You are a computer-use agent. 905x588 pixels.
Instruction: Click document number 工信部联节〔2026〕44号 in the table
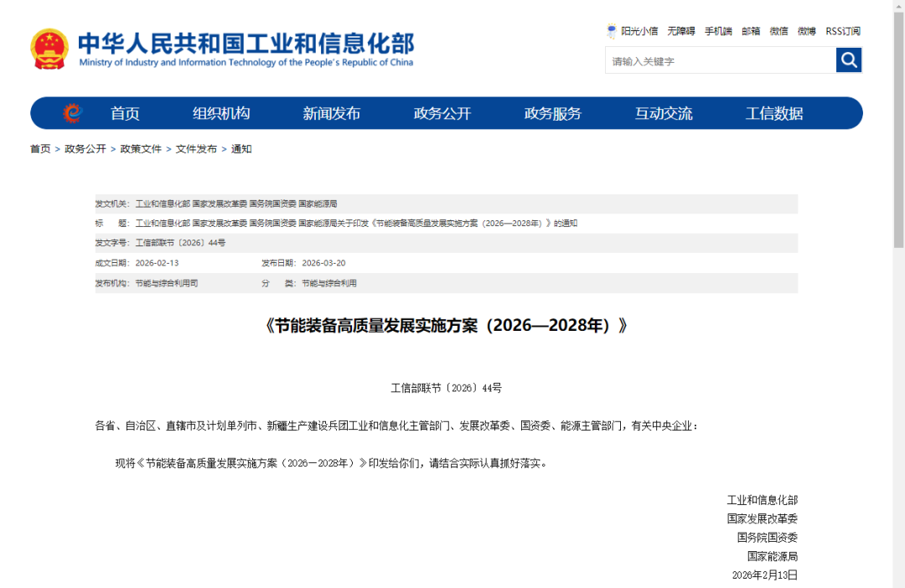pos(180,243)
